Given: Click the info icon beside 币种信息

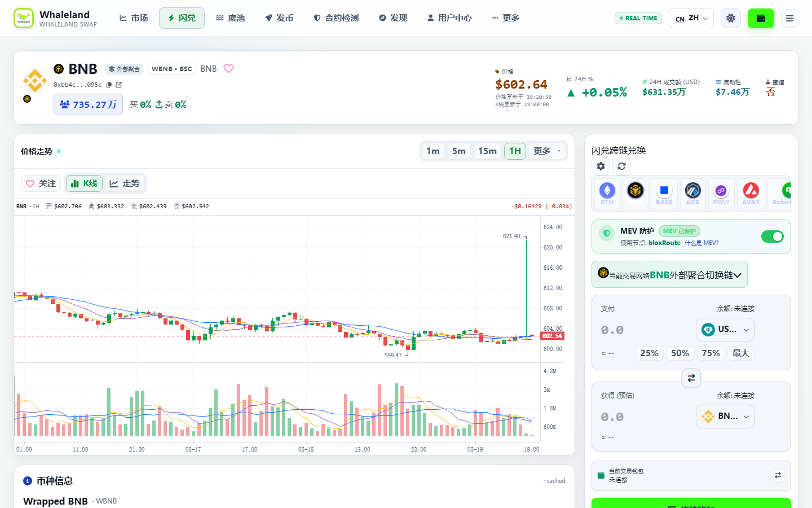Looking at the screenshot, I should pos(28,481).
